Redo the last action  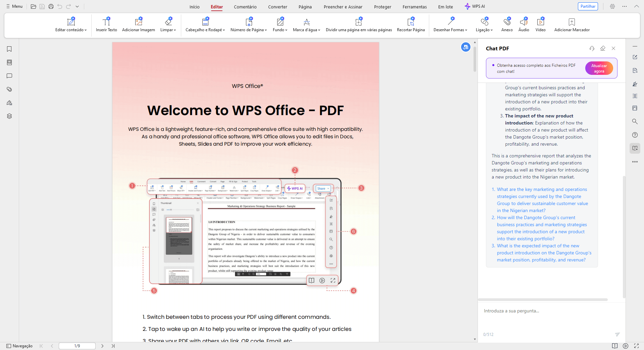[x=68, y=6]
